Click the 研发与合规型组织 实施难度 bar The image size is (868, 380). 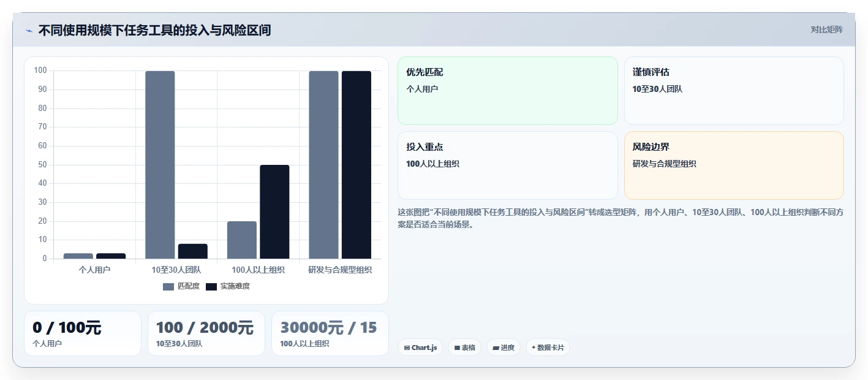(357, 165)
